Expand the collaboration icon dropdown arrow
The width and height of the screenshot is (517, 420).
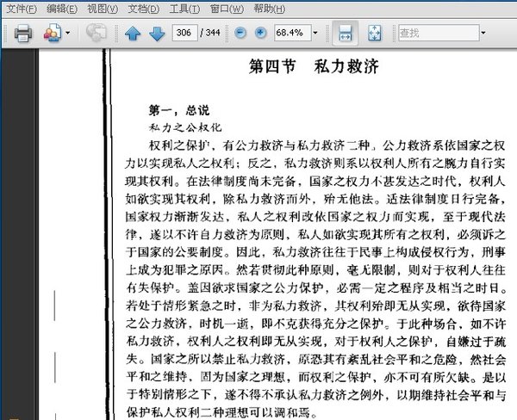pyautogui.click(x=67, y=33)
